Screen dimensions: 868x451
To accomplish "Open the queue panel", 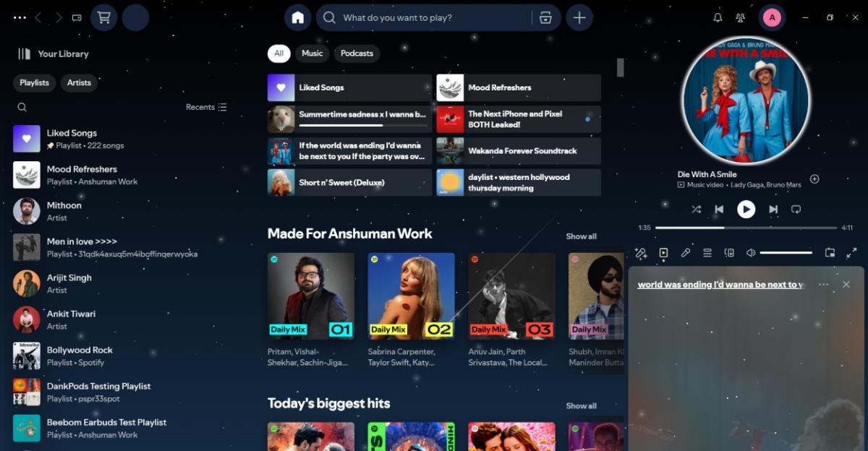I will pyautogui.click(x=707, y=252).
